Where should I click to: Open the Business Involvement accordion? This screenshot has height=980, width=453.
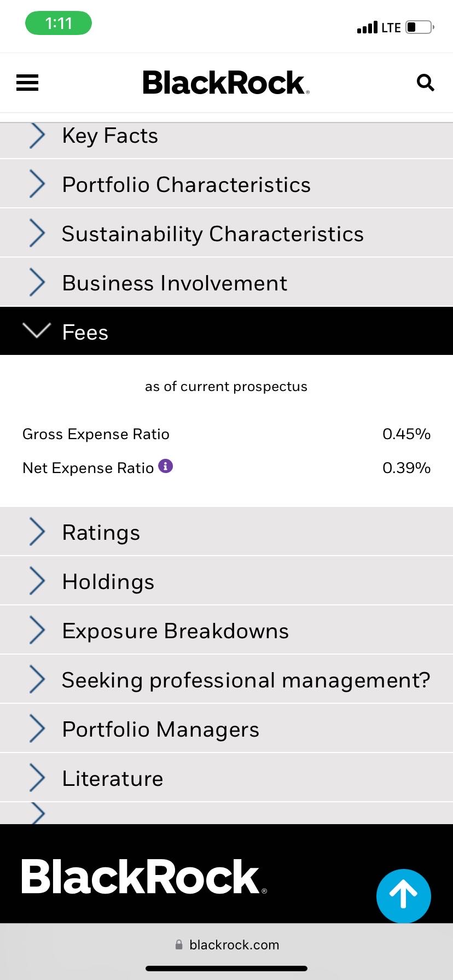click(226, 283)
